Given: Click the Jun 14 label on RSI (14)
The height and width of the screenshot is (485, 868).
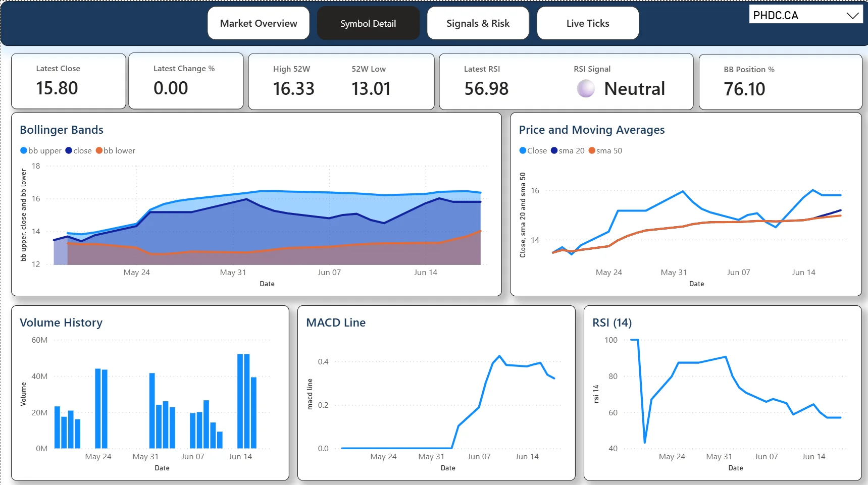Looking at the screenshot, I should coord(813,457).
